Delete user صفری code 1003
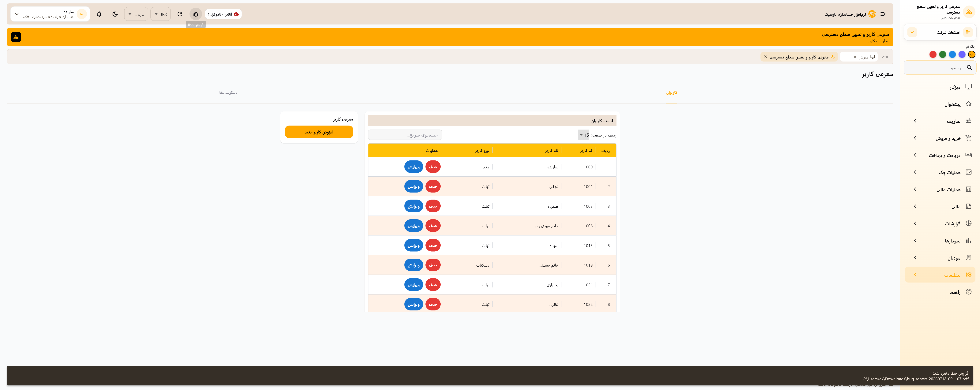Screen dimensions: 980x390 pyautogui.click(x=433, y=206)
